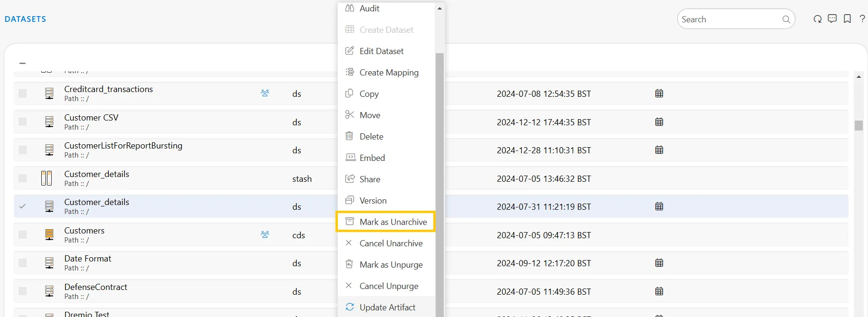868x317 pixels.
Task: Check the stash Customer_details row checkbox
Action: click(22, 178)
